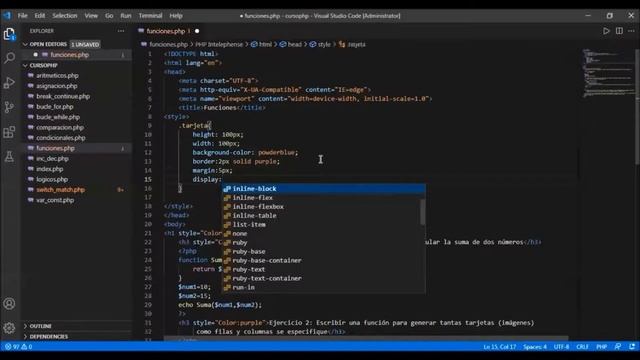Open var_const.php in the explorer
This screenshot has height=360, width=640.
[77, 200]
